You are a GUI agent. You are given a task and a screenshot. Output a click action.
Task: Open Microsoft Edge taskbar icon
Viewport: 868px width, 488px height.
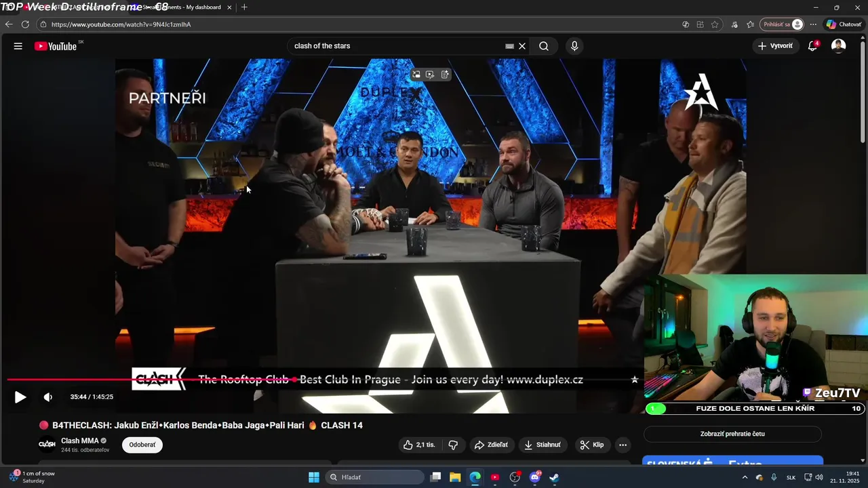[x=475, y=477]
